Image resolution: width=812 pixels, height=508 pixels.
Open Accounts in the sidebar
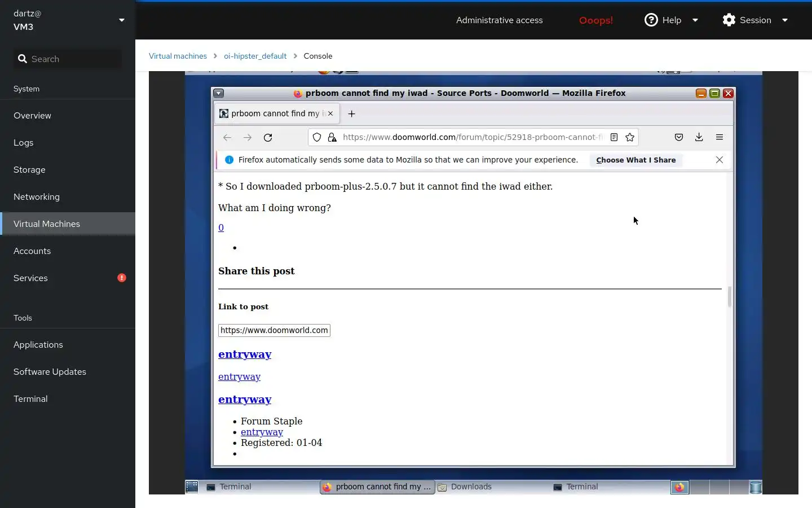pyautogui.click(x=68, y=251)
